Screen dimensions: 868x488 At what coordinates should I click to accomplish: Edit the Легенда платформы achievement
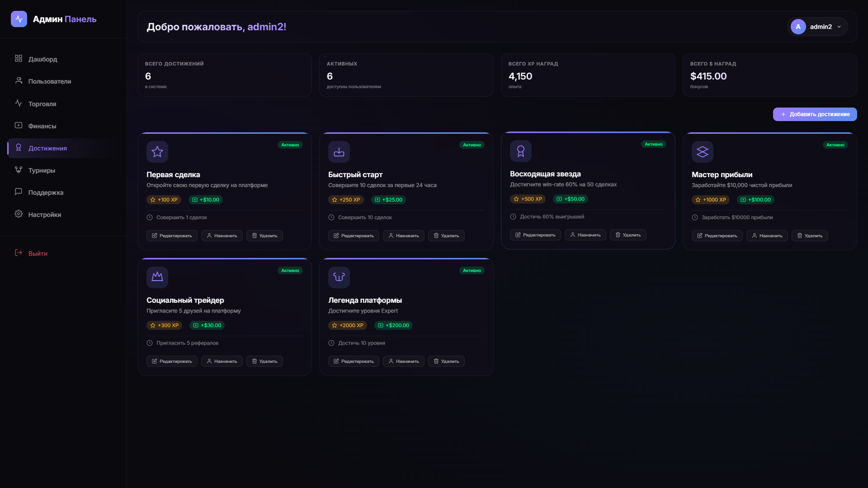(x=354, y=361)
